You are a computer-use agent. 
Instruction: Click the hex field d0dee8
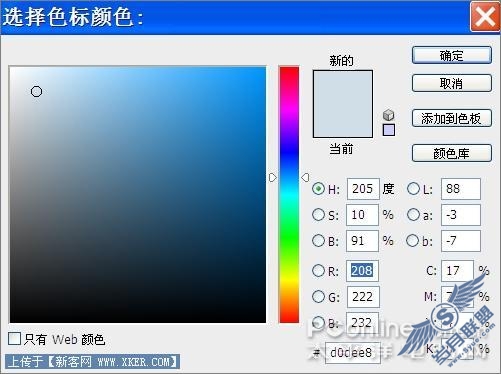352,352
